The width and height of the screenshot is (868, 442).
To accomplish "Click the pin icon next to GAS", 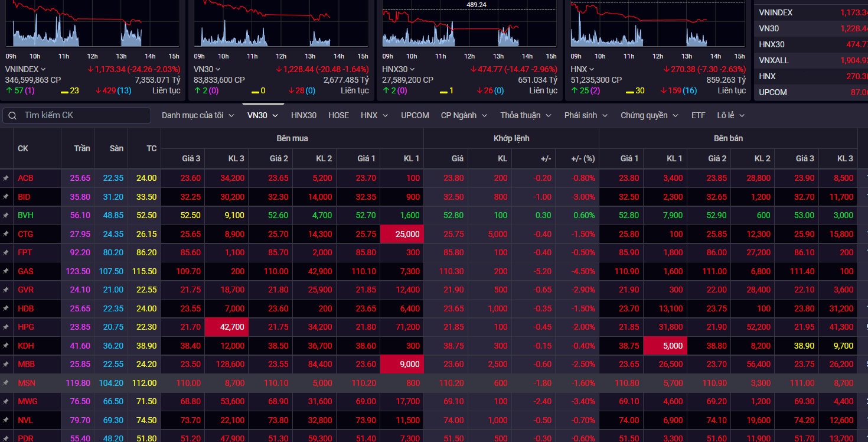I will (x=6, y=271).
